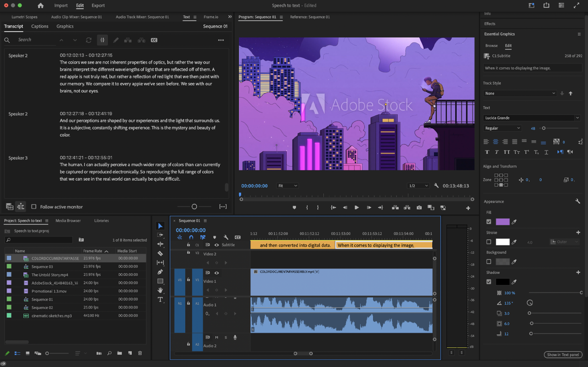Open the Track Style None dropdown
Image resolution: width=588 pixels, height=367 pixels.
[x=520, y=93]
